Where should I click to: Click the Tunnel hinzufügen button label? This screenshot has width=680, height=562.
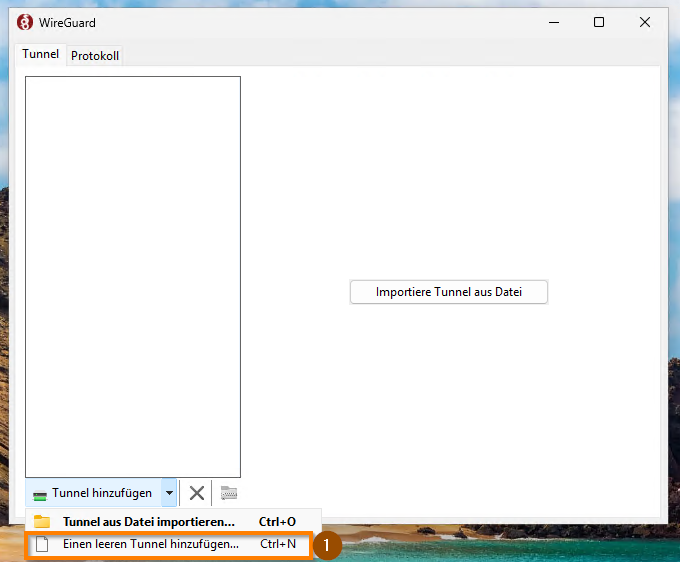pos(102,493)
